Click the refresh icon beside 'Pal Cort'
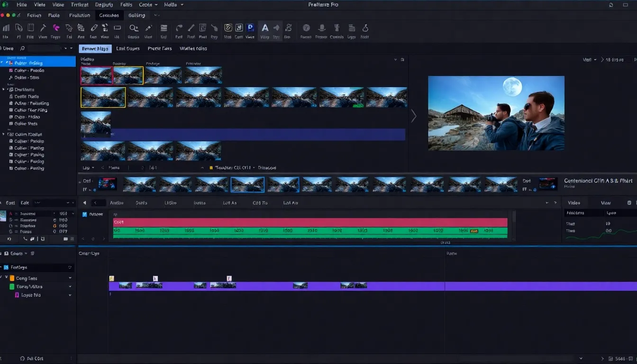Viewport: 637px width, 364px height. (22, 359)
